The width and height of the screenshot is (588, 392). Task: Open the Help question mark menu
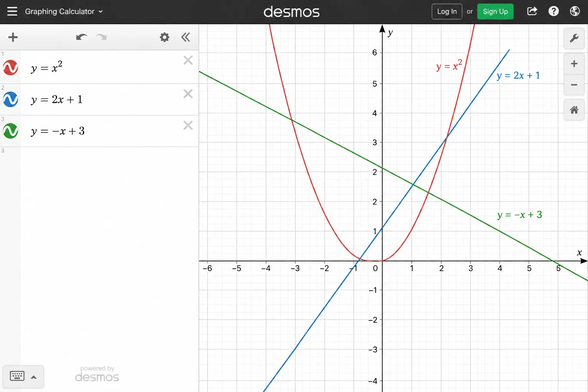[x=554, y=11]
